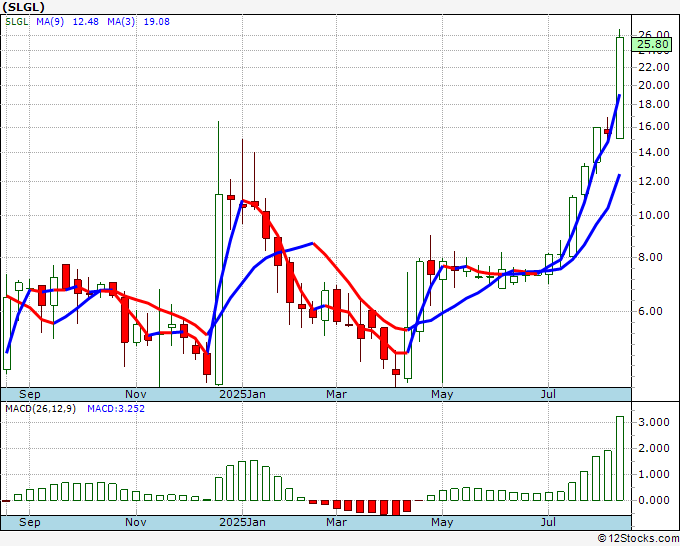Click May on the MACD panel date axis
Screen dimensions: 680x546
(x=442, y=522)
